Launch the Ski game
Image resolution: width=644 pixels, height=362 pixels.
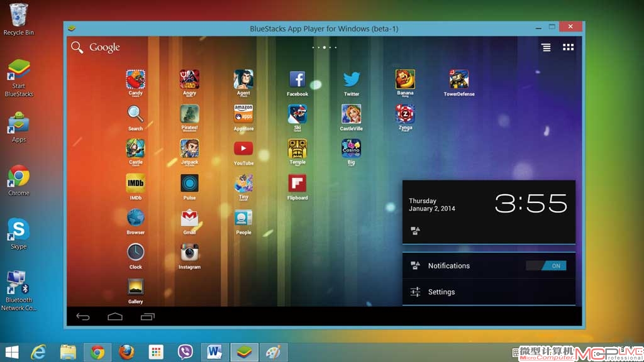tap(297, 114)
